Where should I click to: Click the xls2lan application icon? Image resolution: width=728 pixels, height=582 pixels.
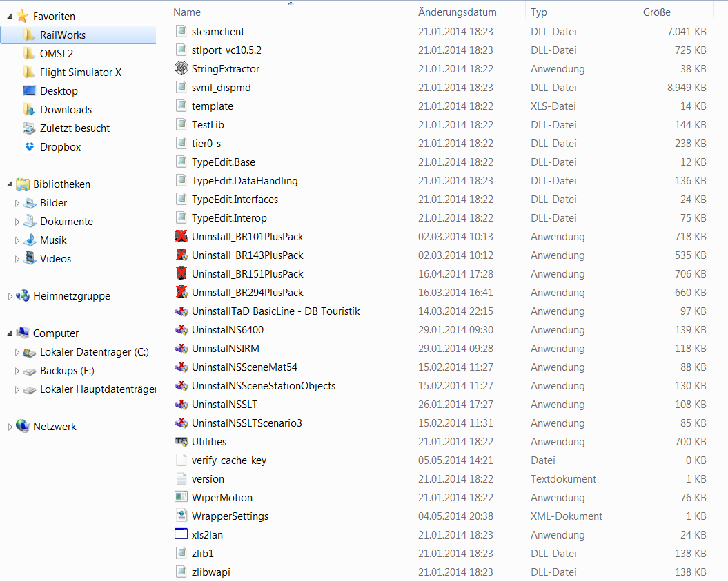pyautogui.click(x=181, y=534)
